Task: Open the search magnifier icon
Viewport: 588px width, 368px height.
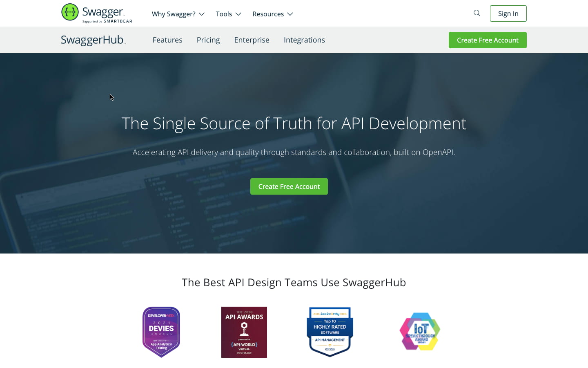Action: [477, 13]
